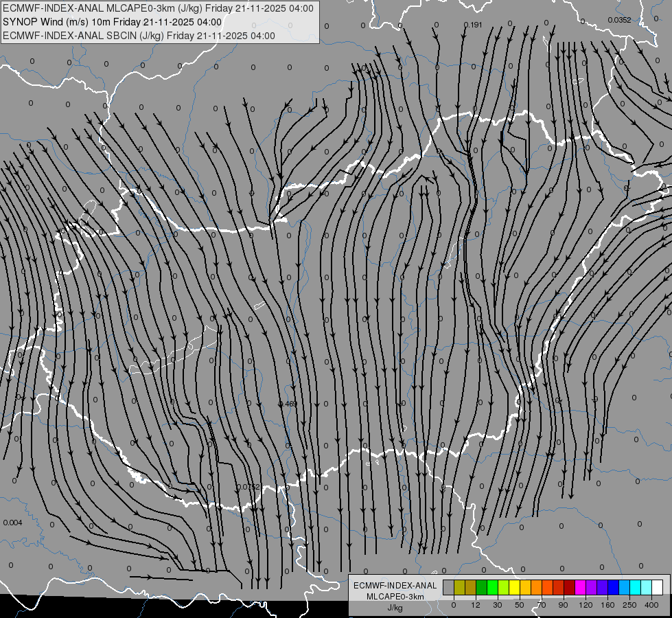Screen dimensions: 672x618
Task: Click the legend scale label 400
Action: pyautogui.click(x=651, y=605)
